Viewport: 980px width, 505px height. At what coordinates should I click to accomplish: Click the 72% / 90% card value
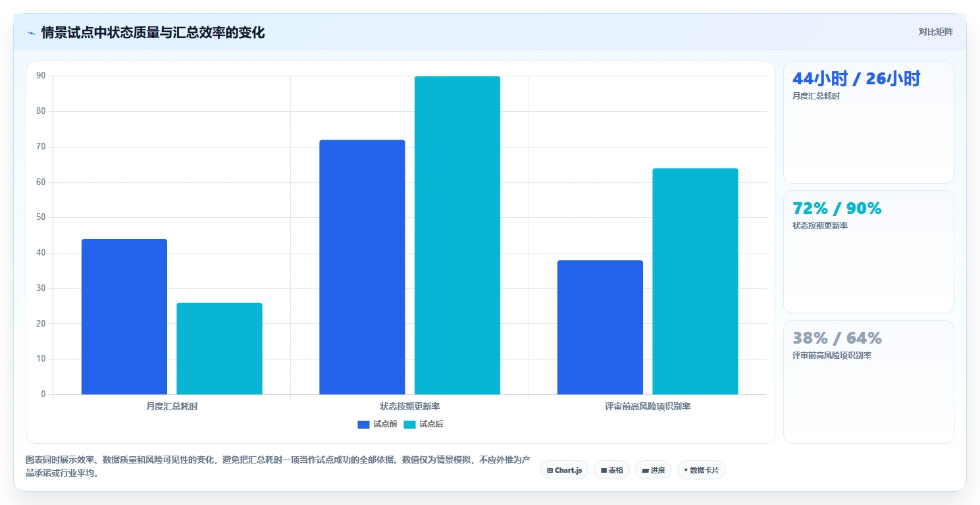coord(837,208)
